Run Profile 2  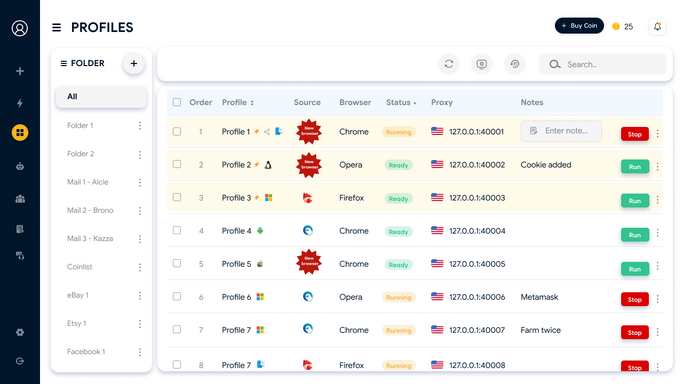(x=635, y=167)
